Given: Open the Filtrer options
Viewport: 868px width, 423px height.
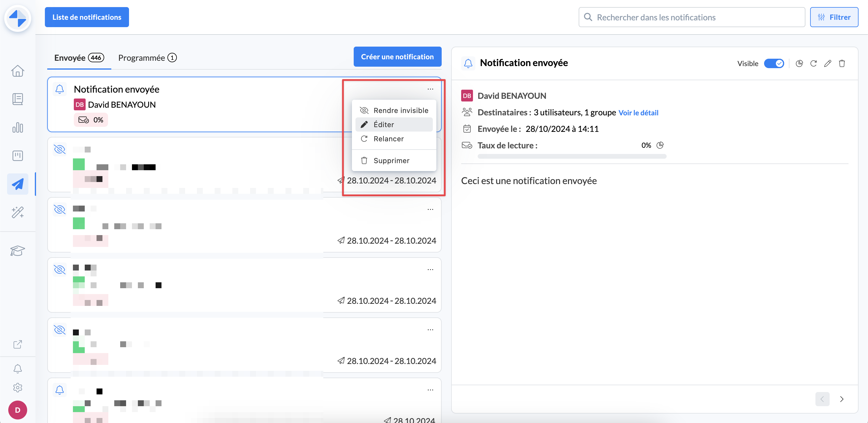Looking at the screenshot, I should pyautogui.click(x=834, y=17).
